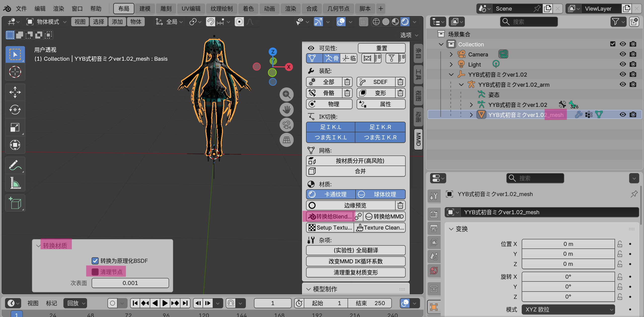Open the 渲染 top menu
Screen dimensions: 644x317
coord(58,9)
